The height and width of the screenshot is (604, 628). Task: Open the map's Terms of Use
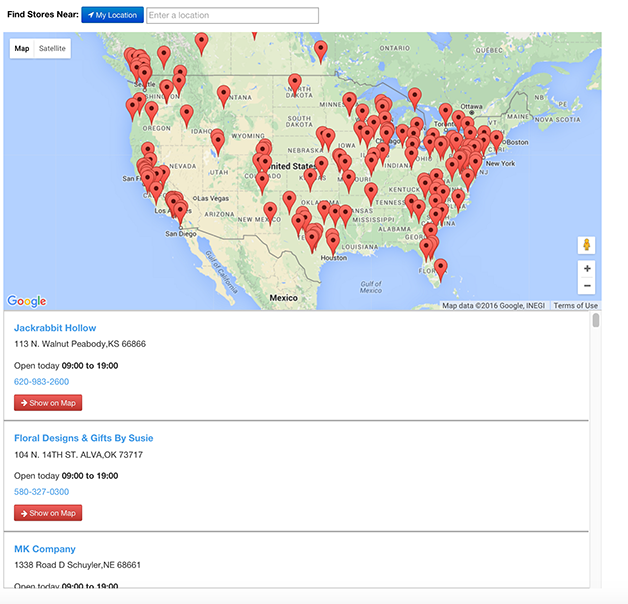[x=576, y=306]
